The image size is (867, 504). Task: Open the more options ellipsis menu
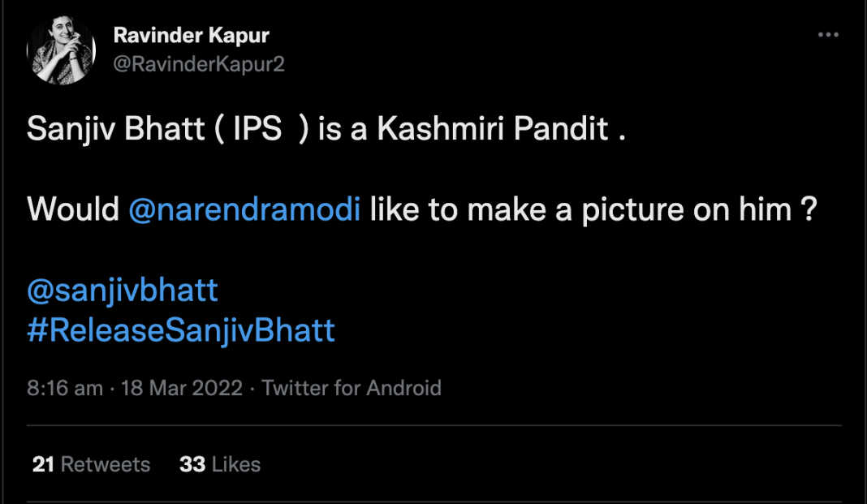(x=827, y=36)
